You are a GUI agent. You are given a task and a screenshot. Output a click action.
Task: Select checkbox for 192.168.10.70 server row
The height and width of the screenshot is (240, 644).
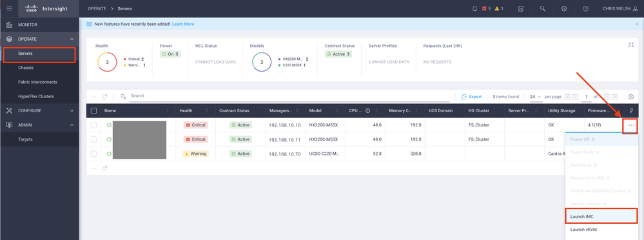[93, 154]
